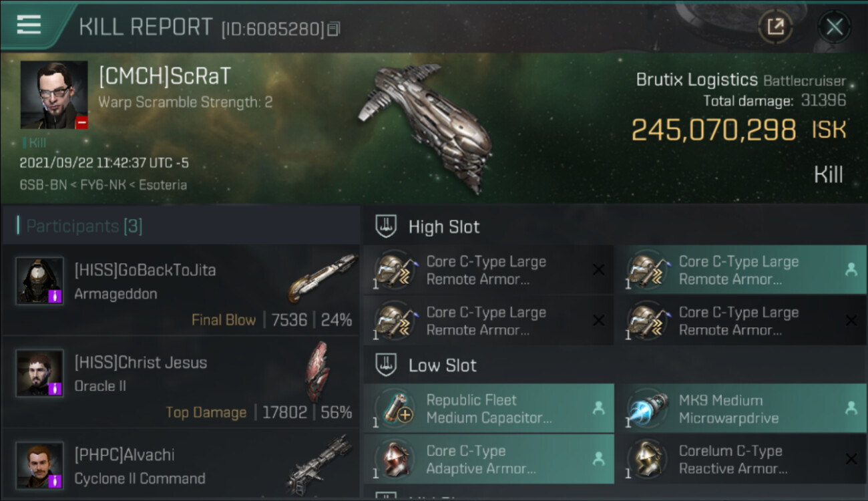The width and height of the screenshot is (868, 501).
Task: Select the Republic Fleet Medium Capacitor module
Action: click(489, 408)
